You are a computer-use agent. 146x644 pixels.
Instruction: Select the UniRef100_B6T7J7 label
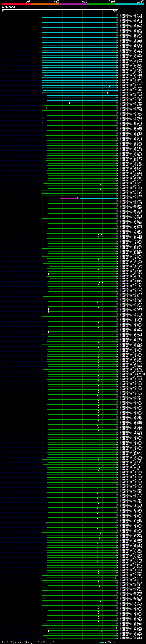tap(131, 50)
